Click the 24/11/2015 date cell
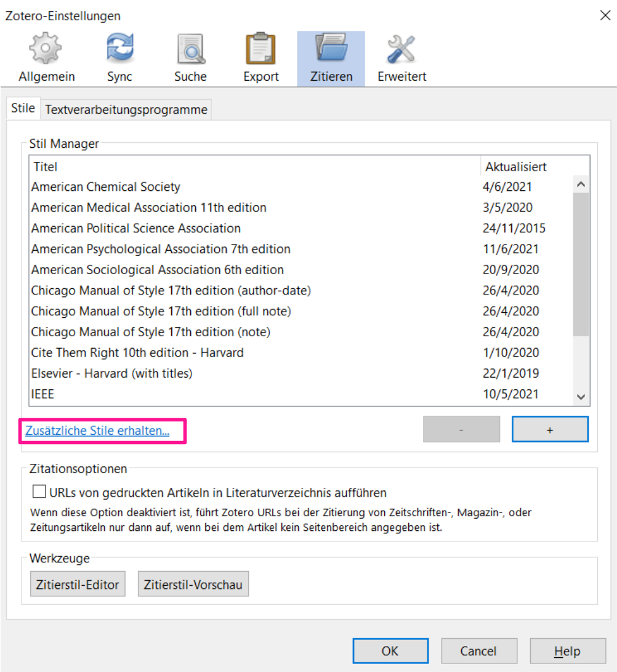The width and height of the screenshot is (617, 672). pos(514,228)
